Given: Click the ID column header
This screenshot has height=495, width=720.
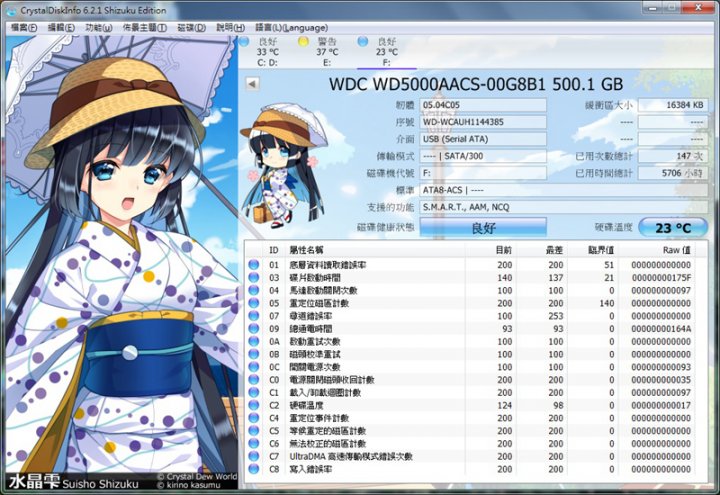Looking at the screenshot, I should [x=274, y=250].
